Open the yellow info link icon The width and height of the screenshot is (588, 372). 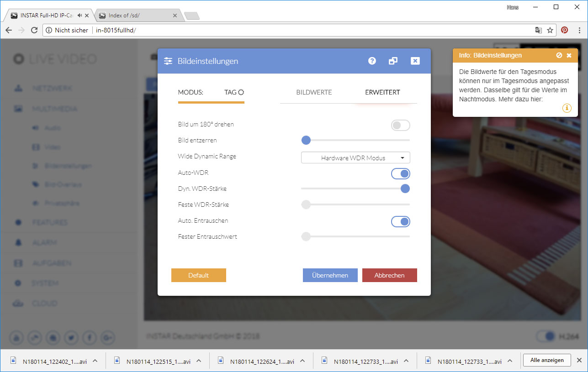(567, 108)
